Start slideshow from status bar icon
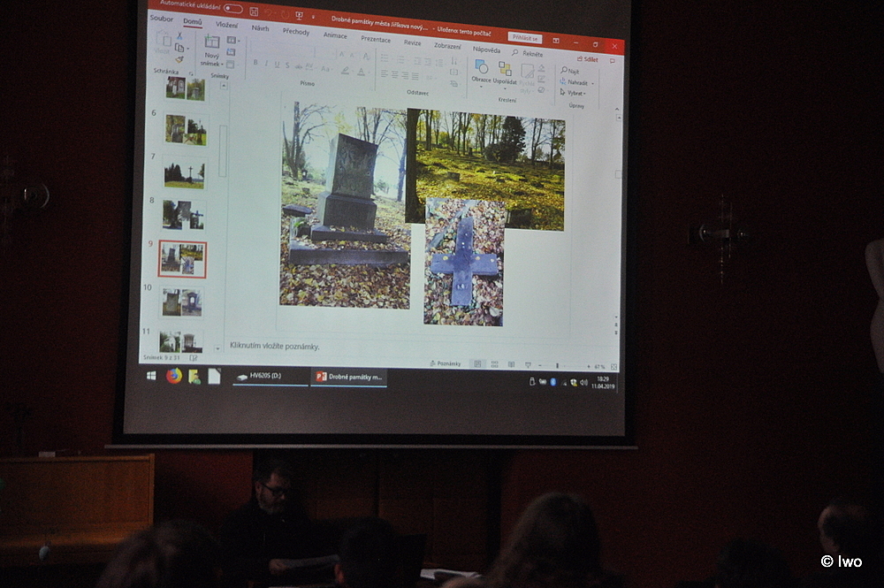Screen dimensions: 884x588 pos(528,365)
